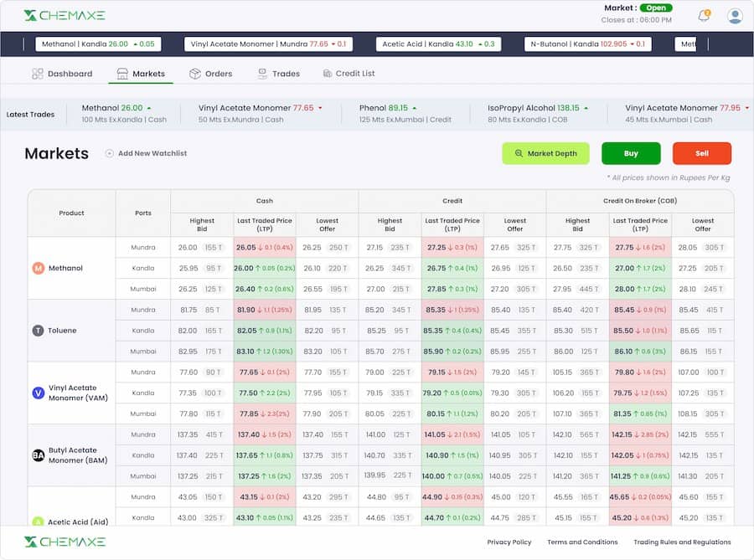Screen dimensions: 754x560
Task: Click the Credit List icon
Action: [x=328, y=74]
